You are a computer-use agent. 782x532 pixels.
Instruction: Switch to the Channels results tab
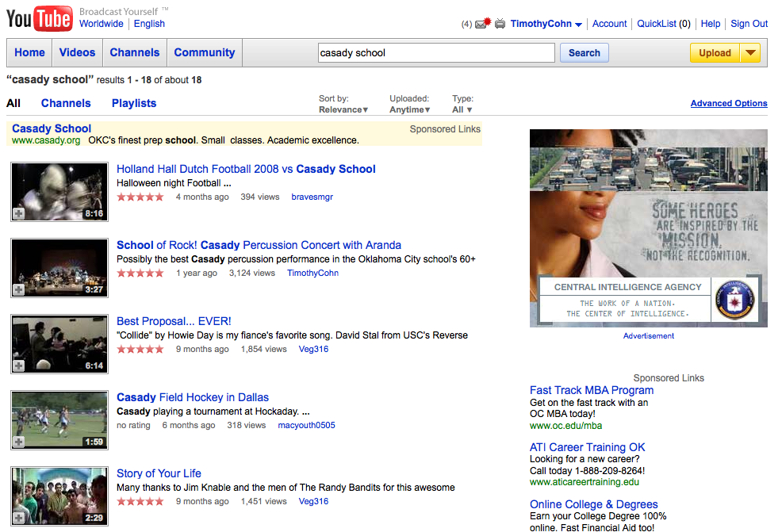tap(66, 103)
